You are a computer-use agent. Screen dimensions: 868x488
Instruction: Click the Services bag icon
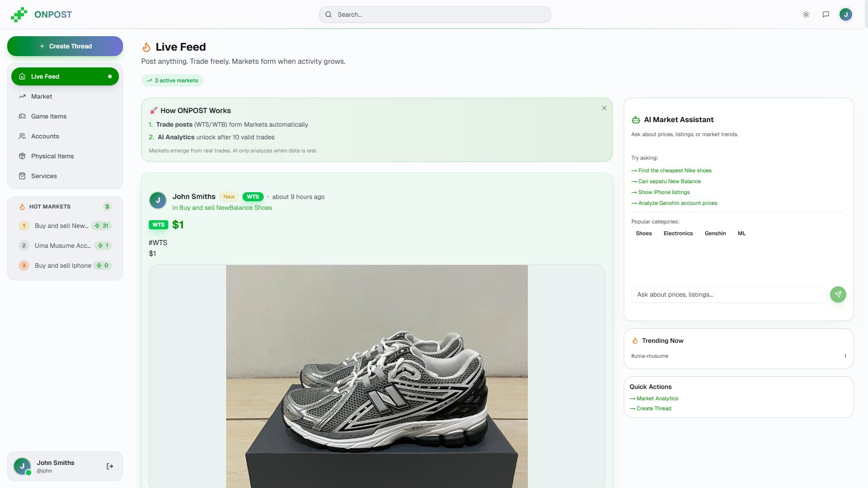coord(22,176)
